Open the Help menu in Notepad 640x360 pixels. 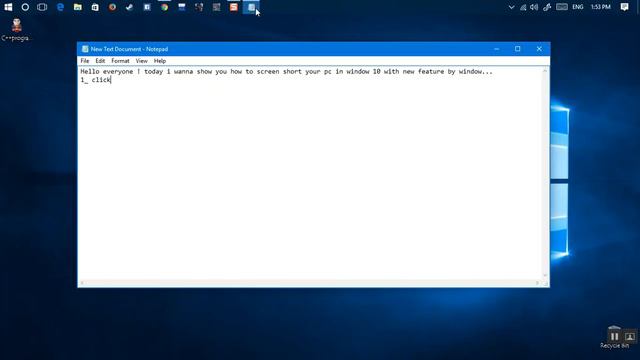(x=160, y=61)
